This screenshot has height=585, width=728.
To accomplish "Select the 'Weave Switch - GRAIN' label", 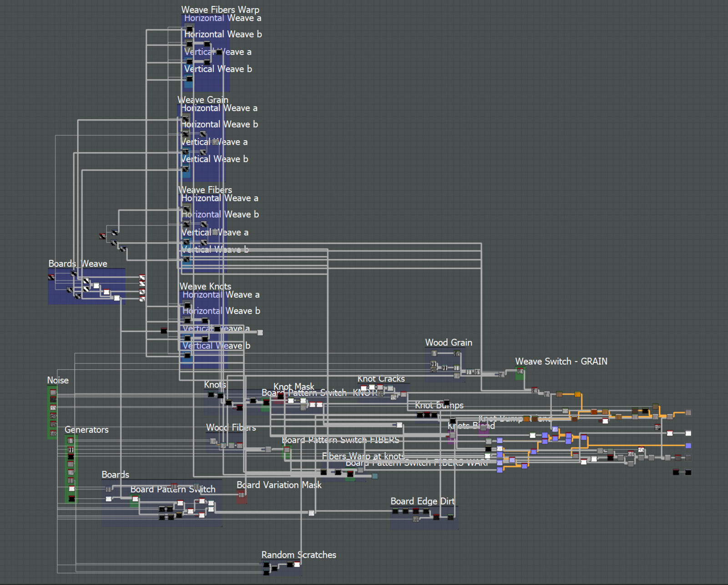I will point(561,361).
